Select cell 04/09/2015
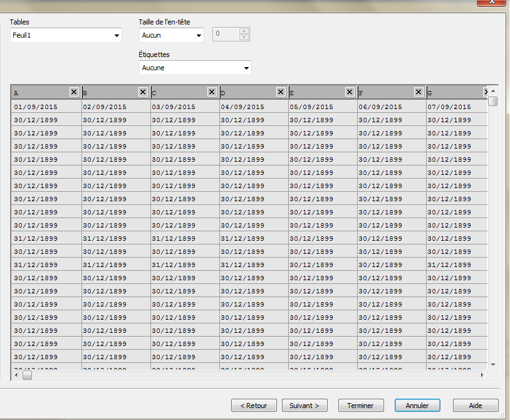The image size is (510, 420). (x=254, y=107)
